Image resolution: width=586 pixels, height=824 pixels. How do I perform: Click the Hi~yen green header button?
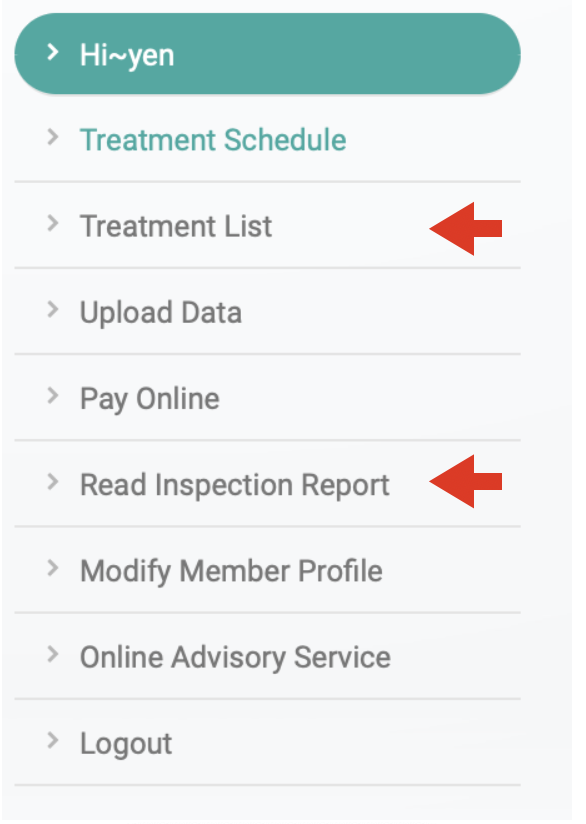click(268, 54)
